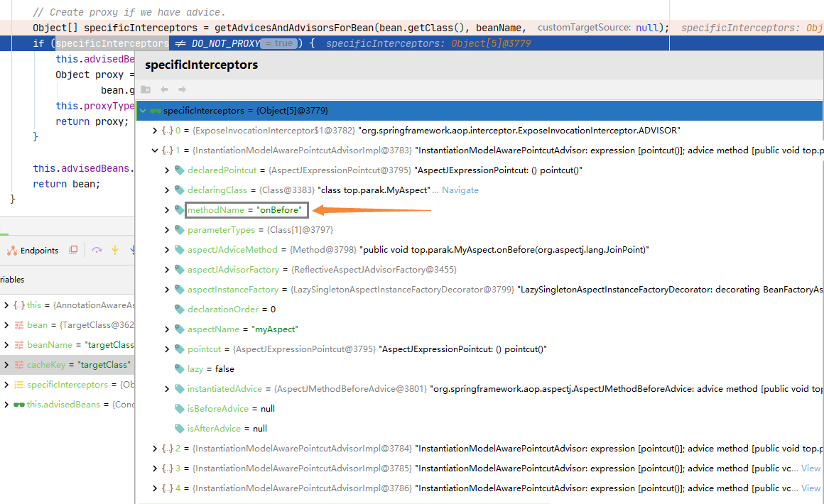
Task: Expand array element 0 ExposeInvocationInterceptor
Action: click(x=155, y=131)
